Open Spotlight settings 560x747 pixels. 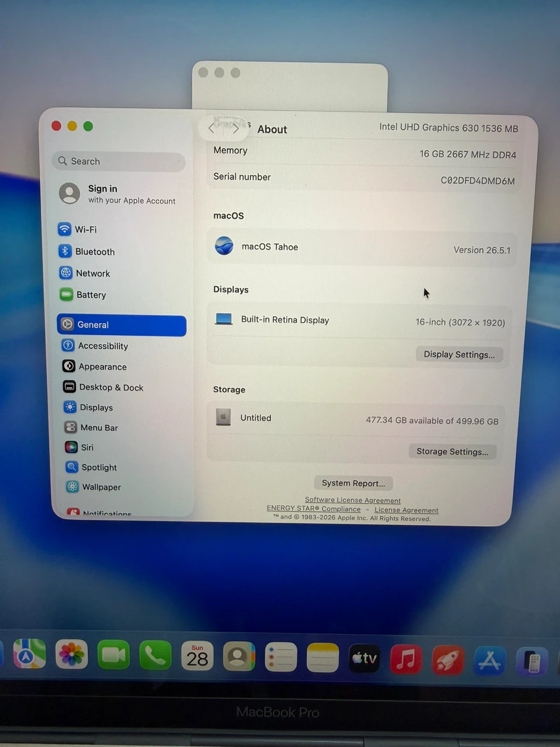91,467
